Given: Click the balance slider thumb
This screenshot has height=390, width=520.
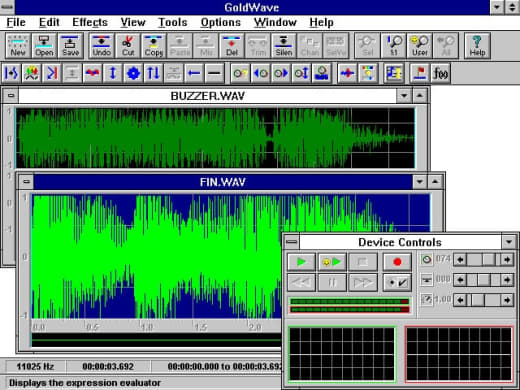Looking at the screenshot, I should 484,280.
